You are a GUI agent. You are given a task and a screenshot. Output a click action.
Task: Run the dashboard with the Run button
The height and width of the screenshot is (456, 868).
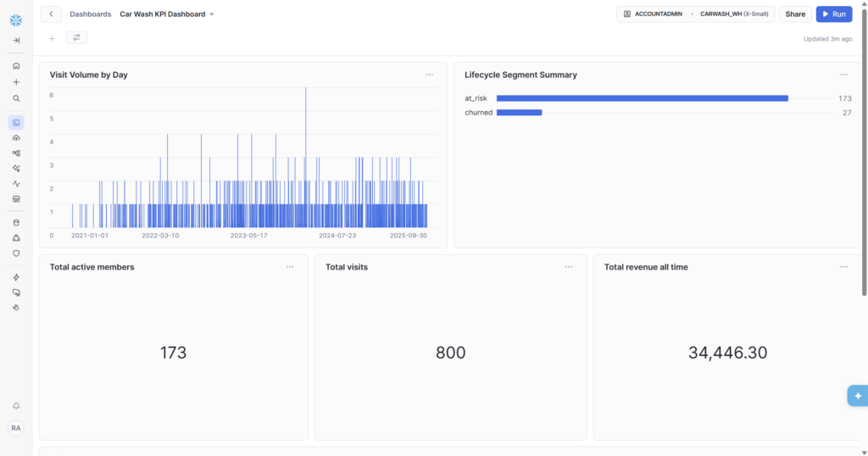click(x=833, y=14)
